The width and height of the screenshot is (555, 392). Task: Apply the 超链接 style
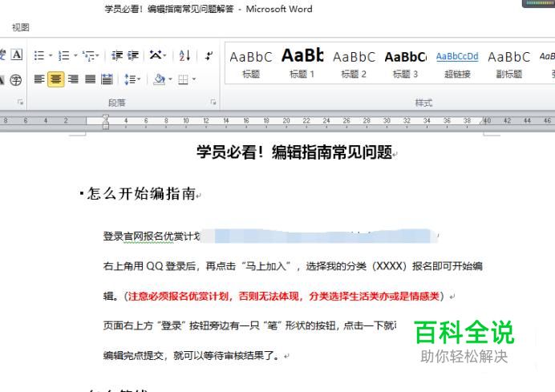point(457,65)
